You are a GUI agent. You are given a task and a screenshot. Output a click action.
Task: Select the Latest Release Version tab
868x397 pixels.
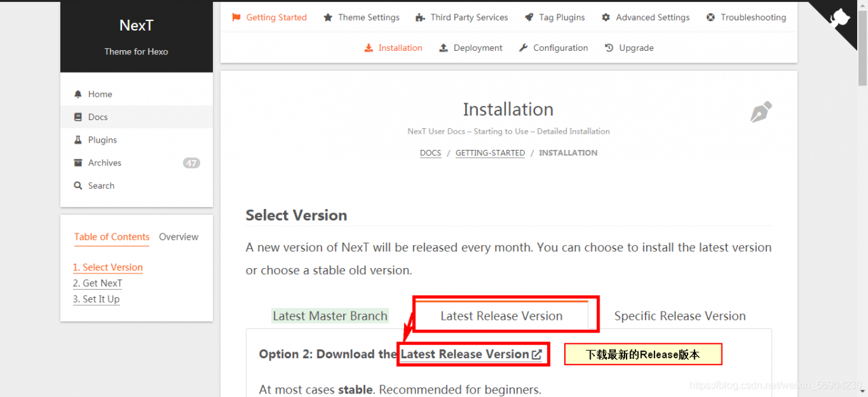coord(502,316)
